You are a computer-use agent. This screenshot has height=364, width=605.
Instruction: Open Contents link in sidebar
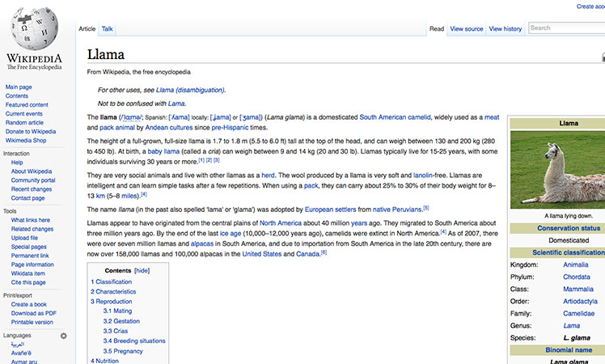coord(17,96)
